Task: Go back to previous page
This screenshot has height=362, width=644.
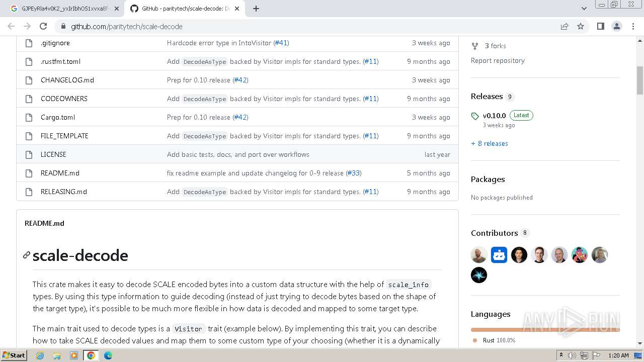Action: [11, 26]
